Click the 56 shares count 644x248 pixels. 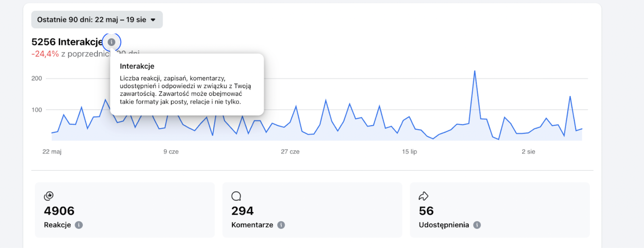[x=426, y=211]
